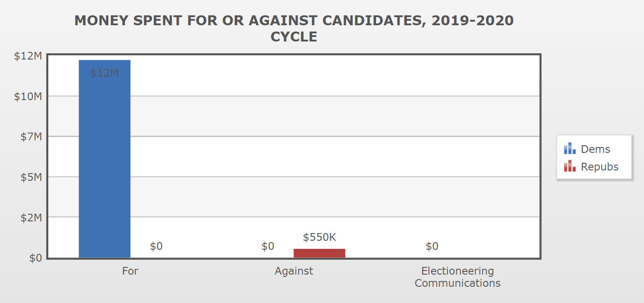The height and width of the screenshot is (303, 644).
Task: Click the chart title text
Action: (294, 28)
